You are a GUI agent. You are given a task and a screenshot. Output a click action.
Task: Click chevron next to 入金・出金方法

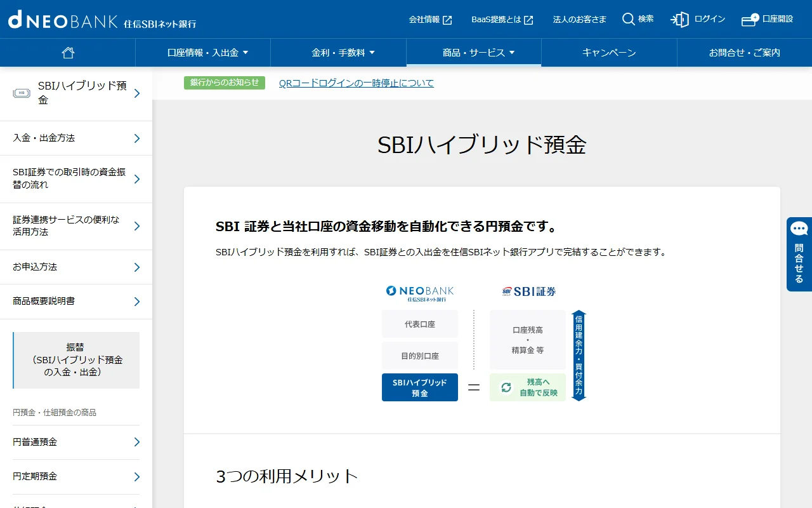click(137, 138)
